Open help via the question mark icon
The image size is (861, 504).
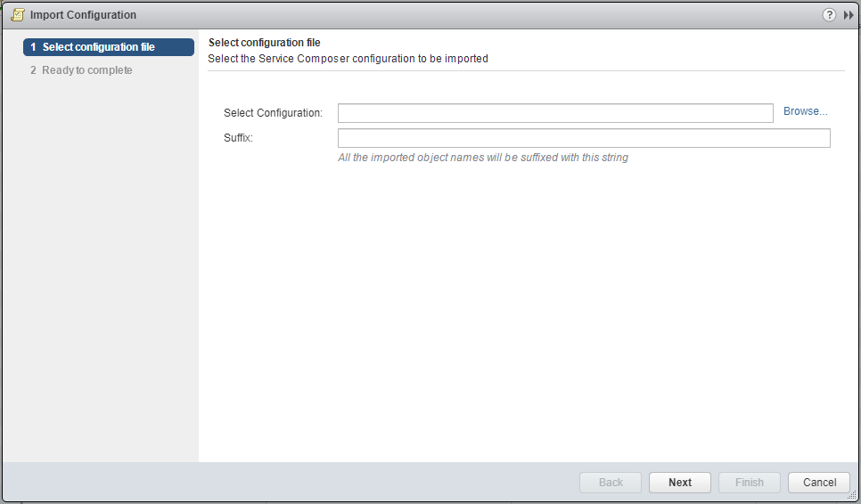pos(829,15)
